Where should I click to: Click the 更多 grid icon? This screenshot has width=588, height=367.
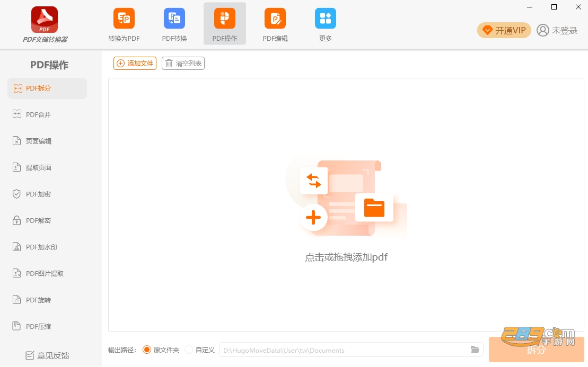[325, 19]
